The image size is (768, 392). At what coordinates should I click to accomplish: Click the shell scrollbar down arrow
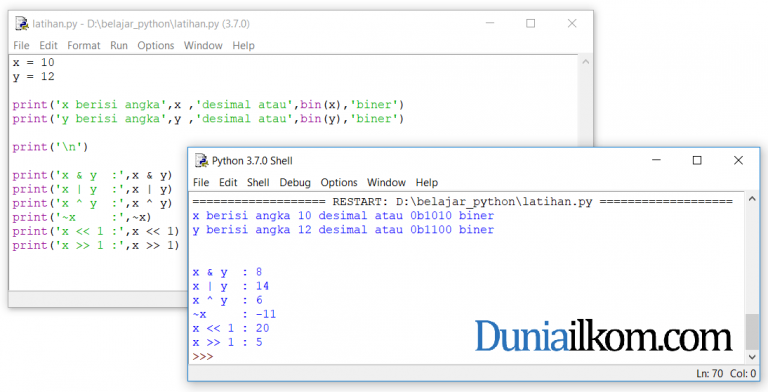pos(752,357)
